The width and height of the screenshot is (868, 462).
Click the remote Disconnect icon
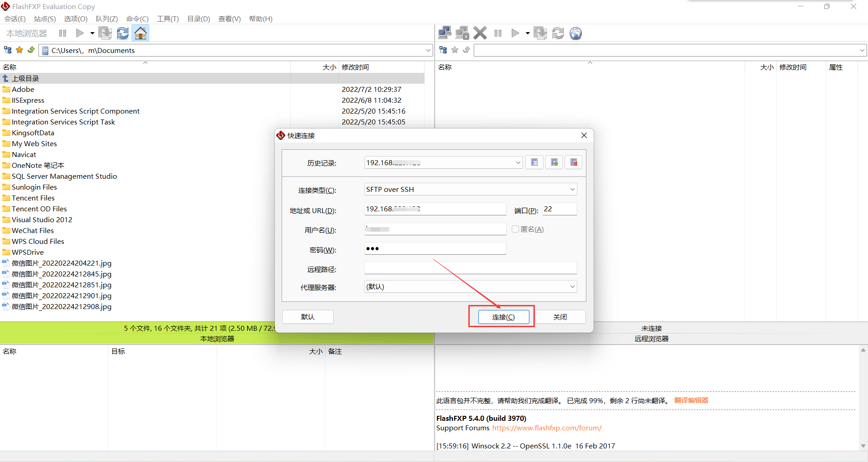coord(462,33)
